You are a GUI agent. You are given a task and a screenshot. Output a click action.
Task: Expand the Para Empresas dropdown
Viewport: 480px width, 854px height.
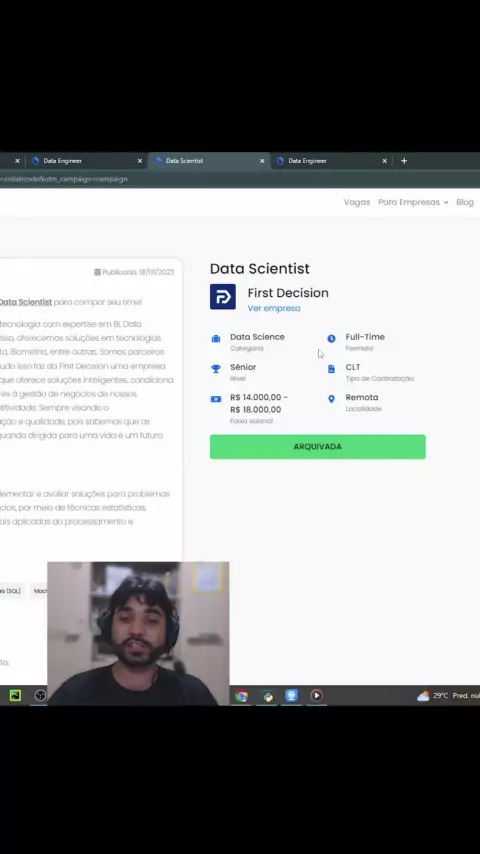[413, 202]
